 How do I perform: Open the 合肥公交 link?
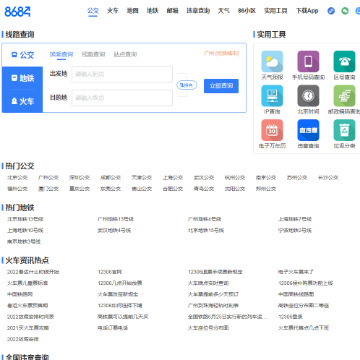tap(173, 189)
